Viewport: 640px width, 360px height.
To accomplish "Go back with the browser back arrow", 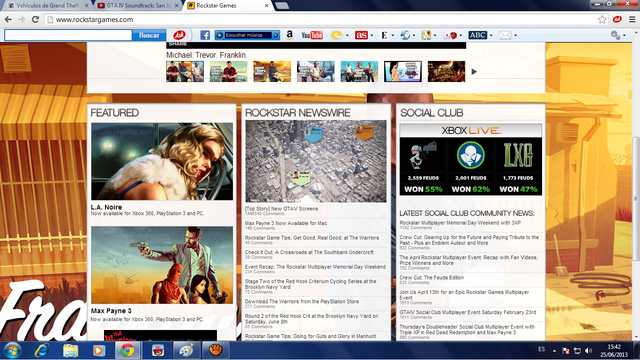I will tap(8, 20).
